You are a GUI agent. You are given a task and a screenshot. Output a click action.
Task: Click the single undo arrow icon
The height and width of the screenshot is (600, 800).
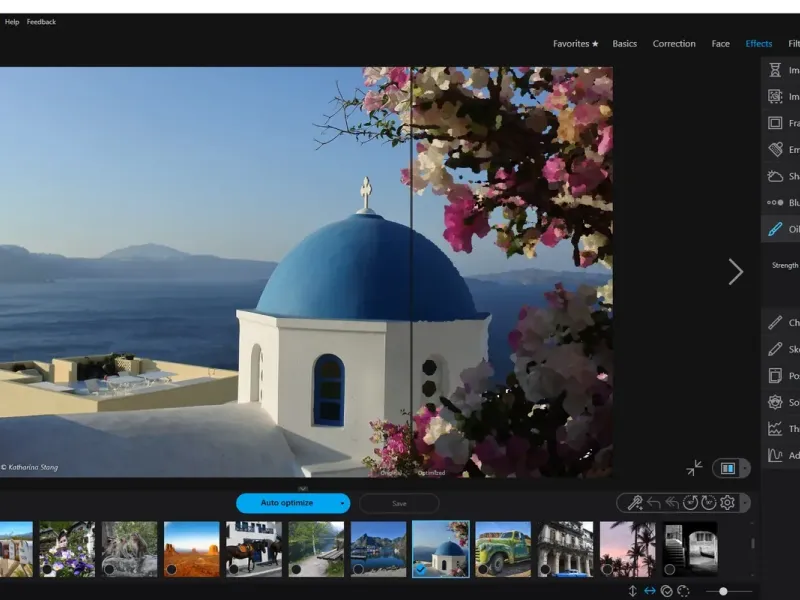pos(653,502)
